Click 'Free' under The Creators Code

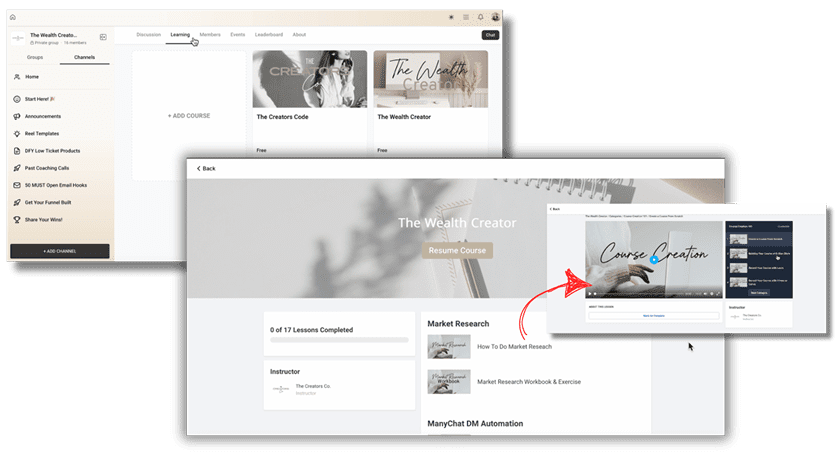tap(262, 151)
